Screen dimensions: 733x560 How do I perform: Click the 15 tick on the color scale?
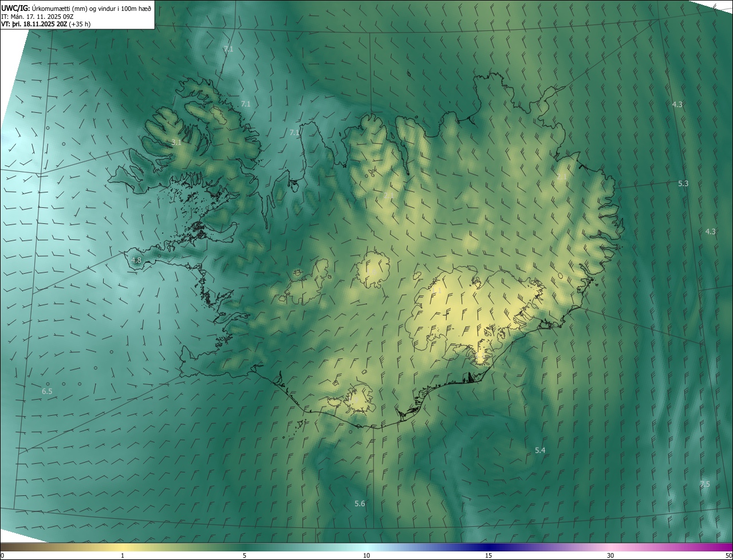(488, 555)
